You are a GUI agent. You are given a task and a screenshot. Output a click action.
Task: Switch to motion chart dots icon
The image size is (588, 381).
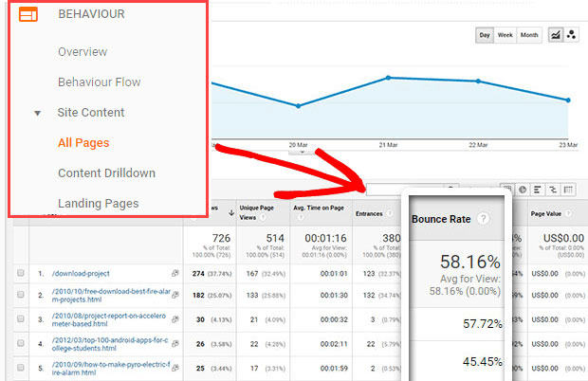(572, 35)
